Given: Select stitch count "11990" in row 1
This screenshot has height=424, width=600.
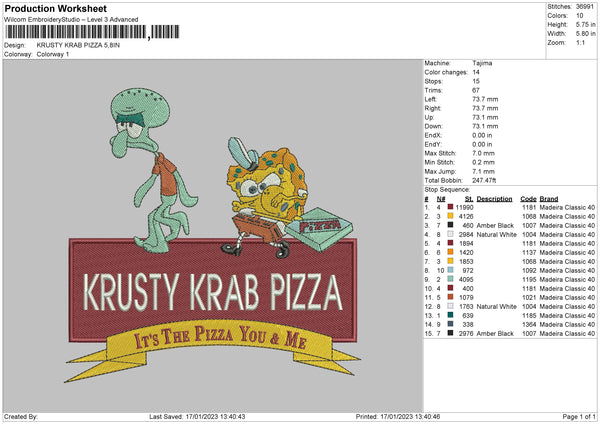Looking at the screenshot, I should 465,207.
